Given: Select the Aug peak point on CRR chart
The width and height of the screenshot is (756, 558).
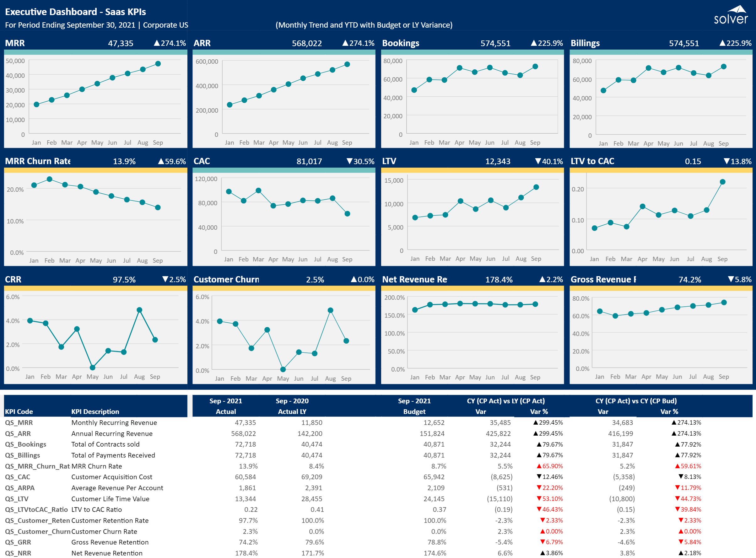Looking at the screenshot, I should [x=139, y=310].
